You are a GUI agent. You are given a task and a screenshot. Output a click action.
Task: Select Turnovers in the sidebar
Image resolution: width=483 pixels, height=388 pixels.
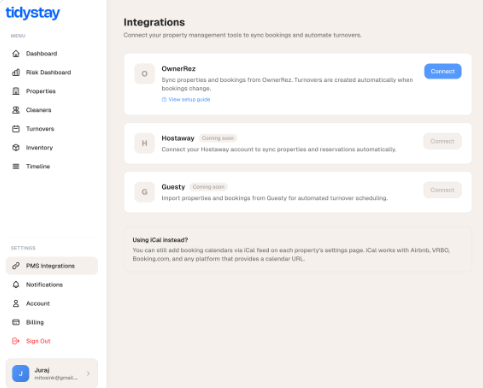pos(52,129)
